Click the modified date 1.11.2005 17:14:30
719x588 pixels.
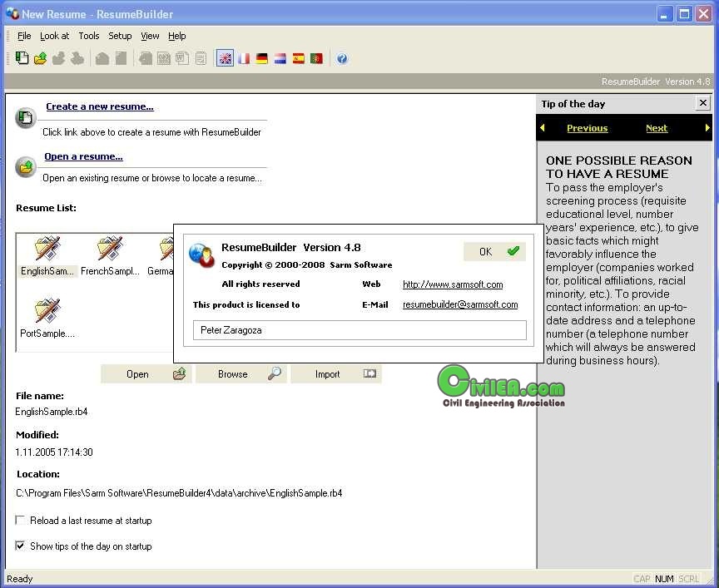[x=53, y=452]
